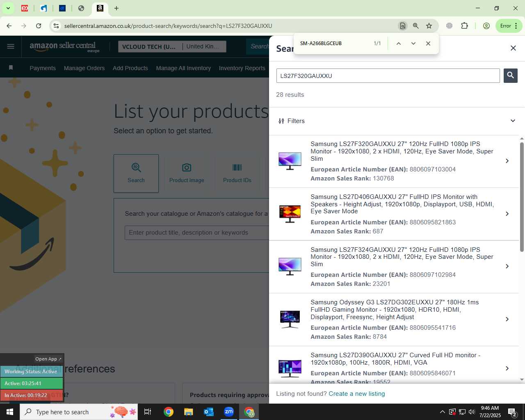
Task: Open the Samsung LS27F324GAUXXU result chevron
Action: [x=507, y=266]
